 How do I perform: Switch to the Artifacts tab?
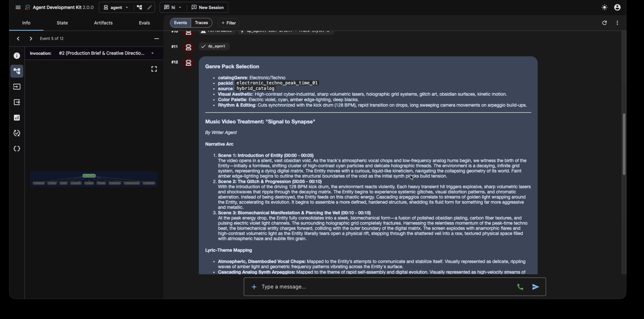103,23
